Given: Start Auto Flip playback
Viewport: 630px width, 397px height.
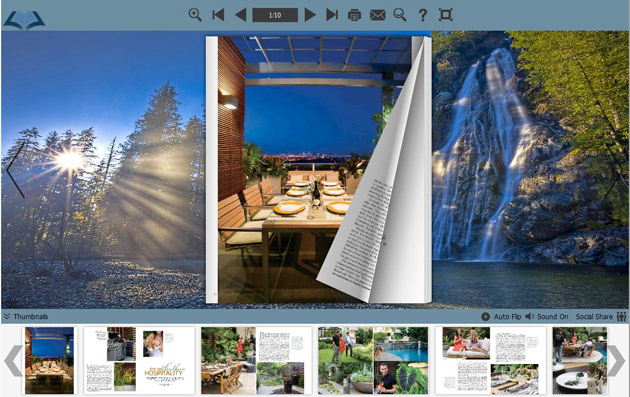Looking at the screenshot, I should coord(501,317).
